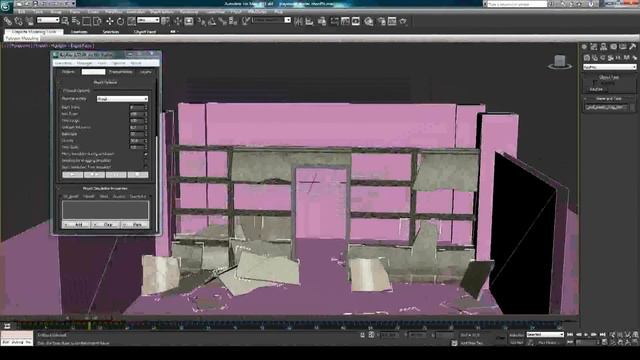Switch to the Layers tab in RayFire
Image resolution: width=640 pixels, height=360 pixels.
point(146,72)
